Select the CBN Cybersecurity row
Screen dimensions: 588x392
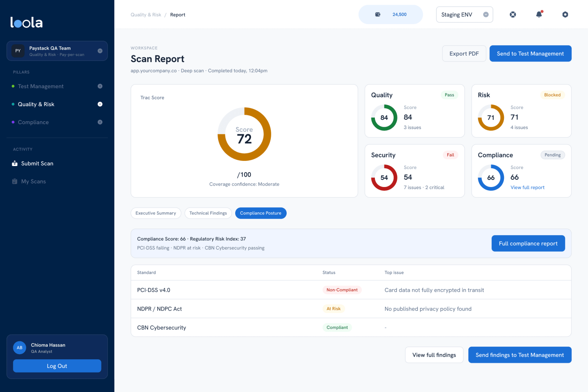click(351, 327)
